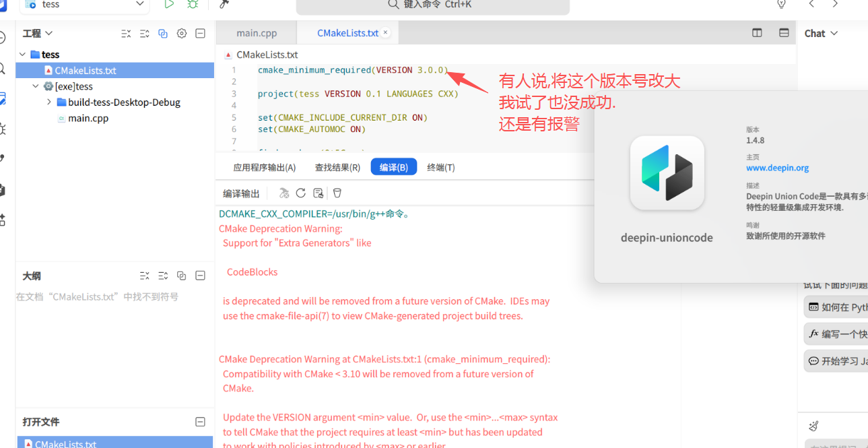
Task: Click the lightbulb icon in the title bar
Action: (781, 4)
